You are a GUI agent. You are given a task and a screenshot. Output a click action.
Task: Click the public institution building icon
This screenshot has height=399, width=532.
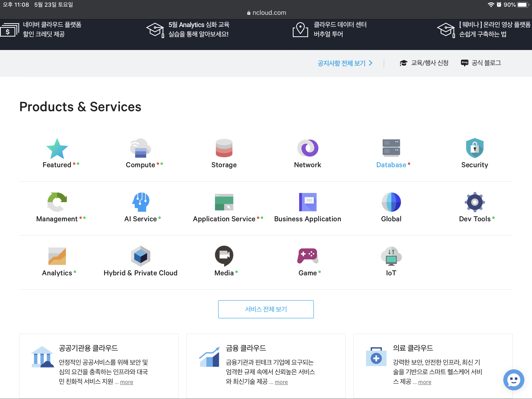[x=42, y=357]
